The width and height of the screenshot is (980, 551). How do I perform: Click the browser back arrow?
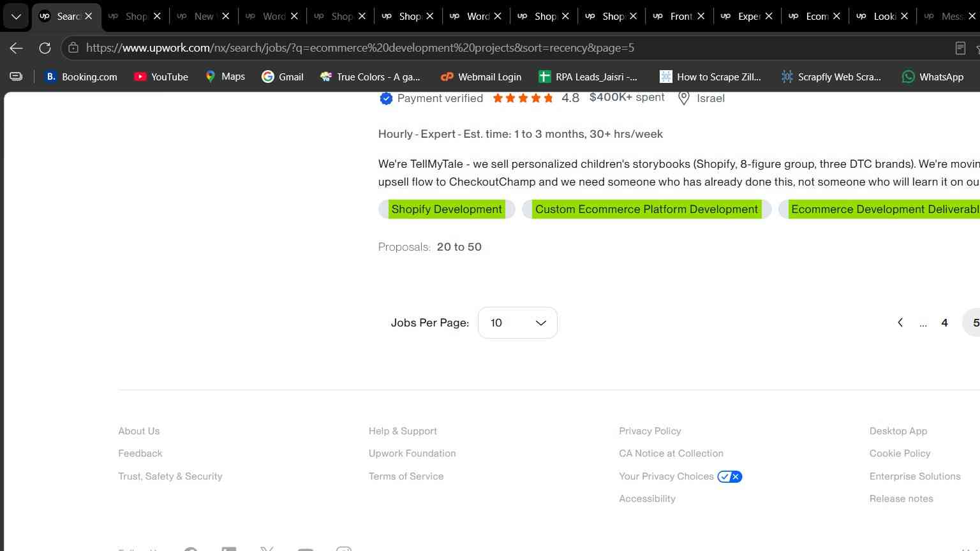[17, 48]
